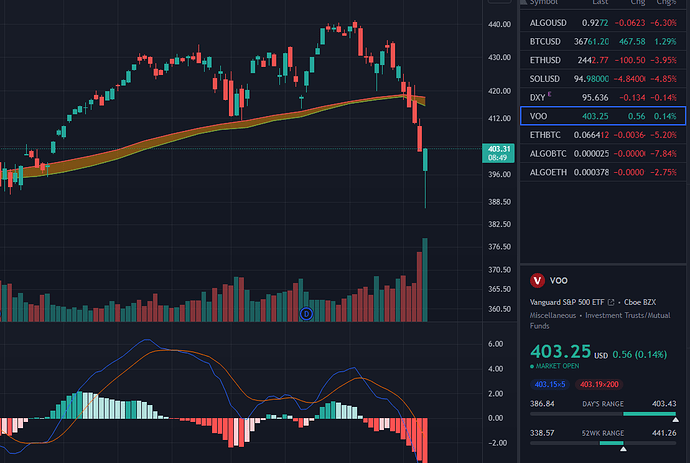This screenshot has height=463, width=690.
Task: Click the 403.31 current price label on axis
Action: click(499, 153)
